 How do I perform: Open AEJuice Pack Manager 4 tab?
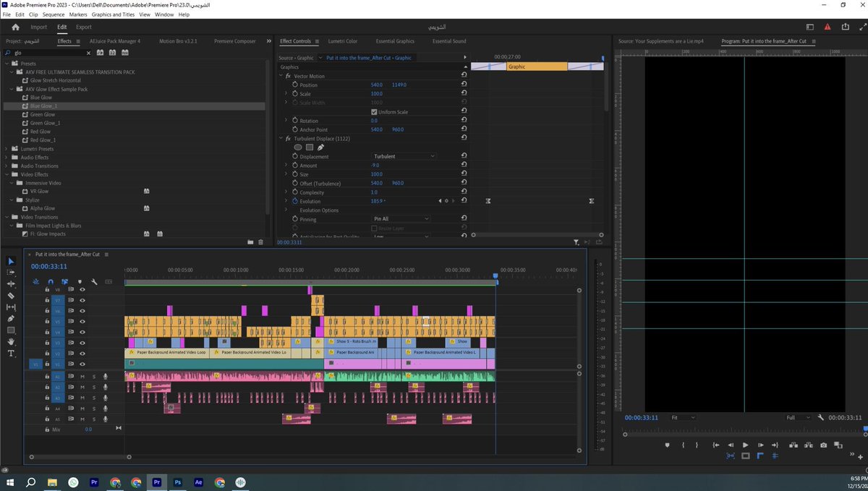click(x=115, y=41)
